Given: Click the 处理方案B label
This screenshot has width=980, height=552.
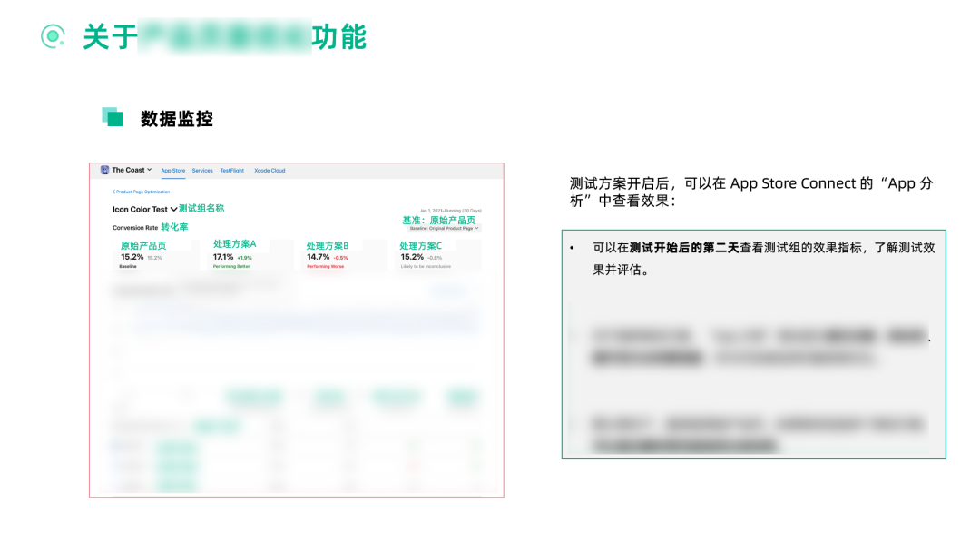Looking at the screenshot, I should click(328, 246).
